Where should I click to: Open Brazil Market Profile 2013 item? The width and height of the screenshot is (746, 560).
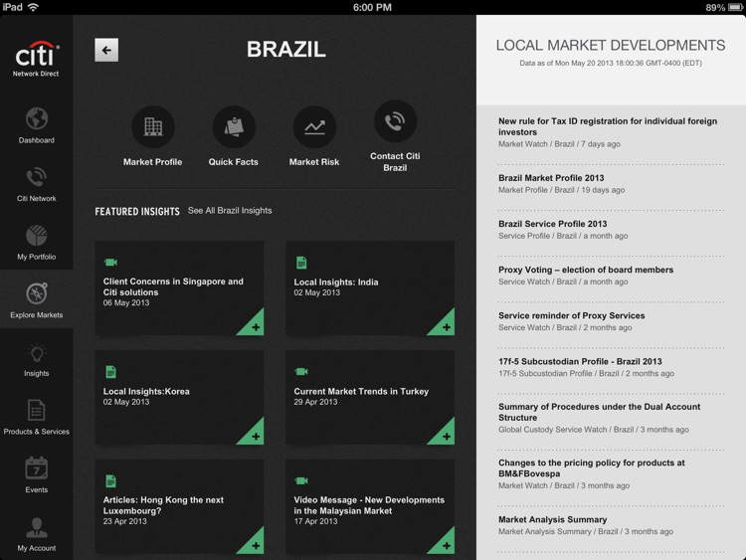point(612,184)
